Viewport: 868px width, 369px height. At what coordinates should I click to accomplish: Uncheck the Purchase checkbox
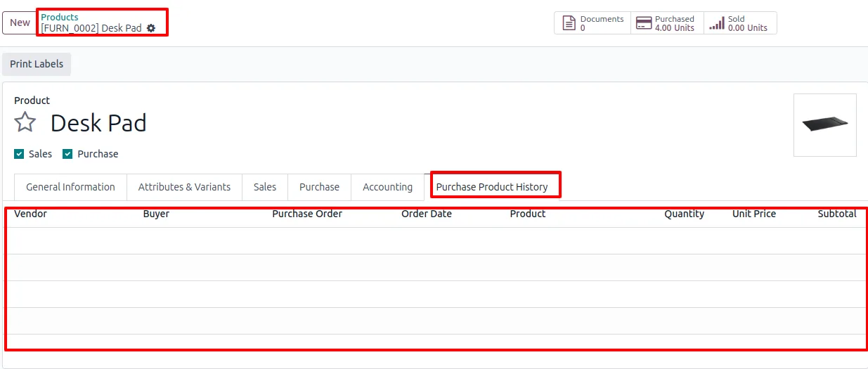[x=67, y=154]
